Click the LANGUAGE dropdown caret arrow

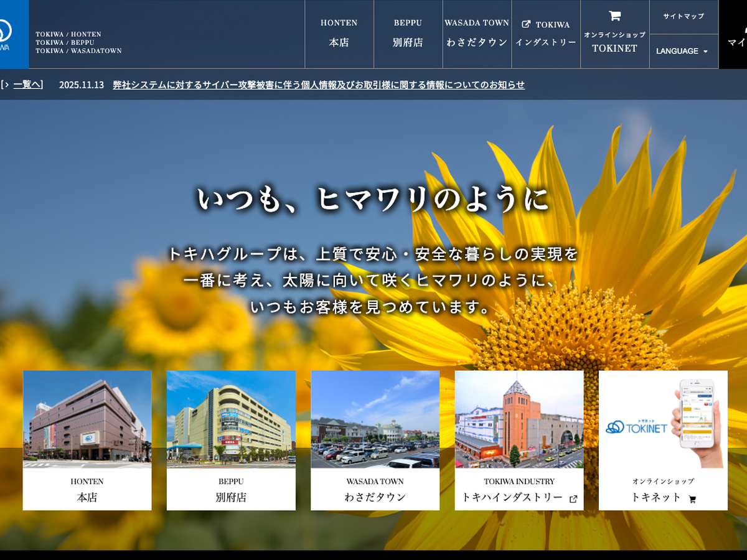point(705,52)
